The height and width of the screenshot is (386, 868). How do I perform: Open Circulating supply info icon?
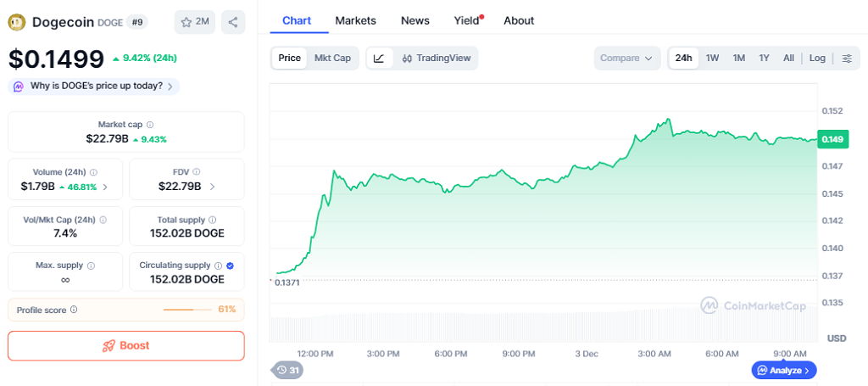pos(218,266)
